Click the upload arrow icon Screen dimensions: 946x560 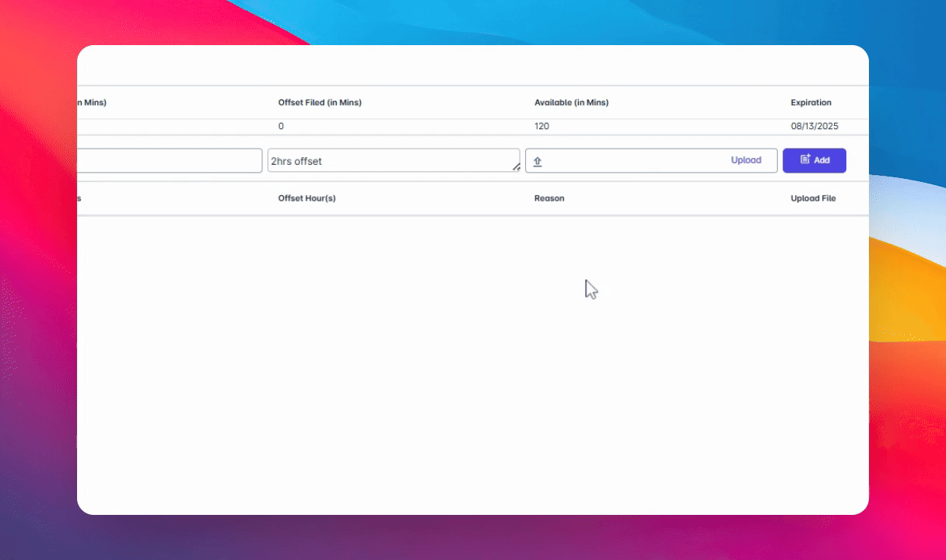tap(538, 161)
